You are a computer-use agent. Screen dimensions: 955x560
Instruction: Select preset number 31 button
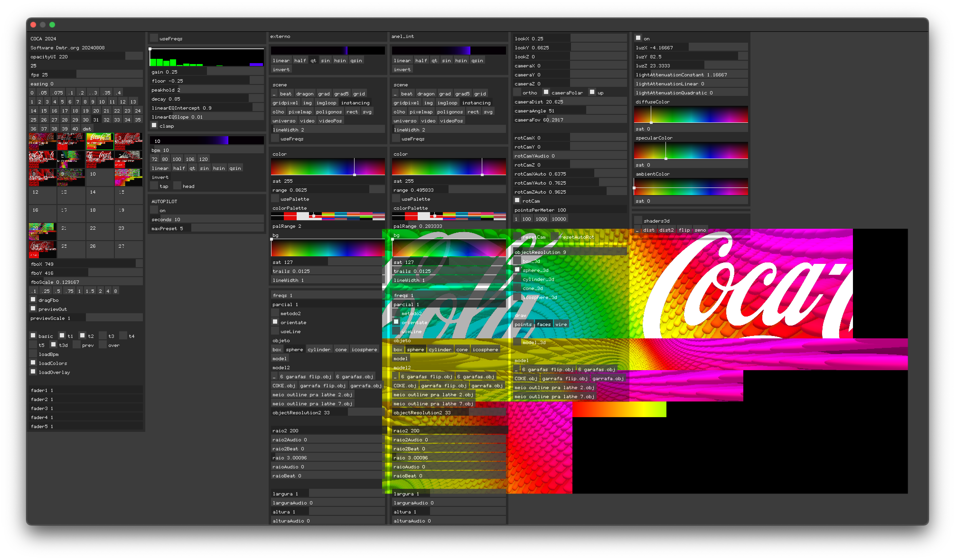pos(96,120)
